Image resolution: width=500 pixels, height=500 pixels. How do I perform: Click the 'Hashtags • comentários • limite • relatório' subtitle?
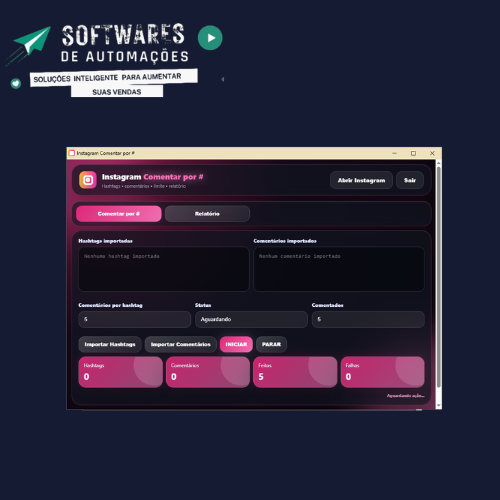tap(144, 186)
